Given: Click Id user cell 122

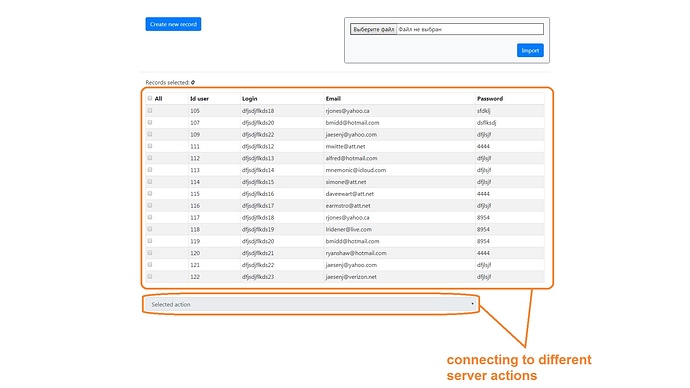Looking at the screenshot, I should point(195,277).
